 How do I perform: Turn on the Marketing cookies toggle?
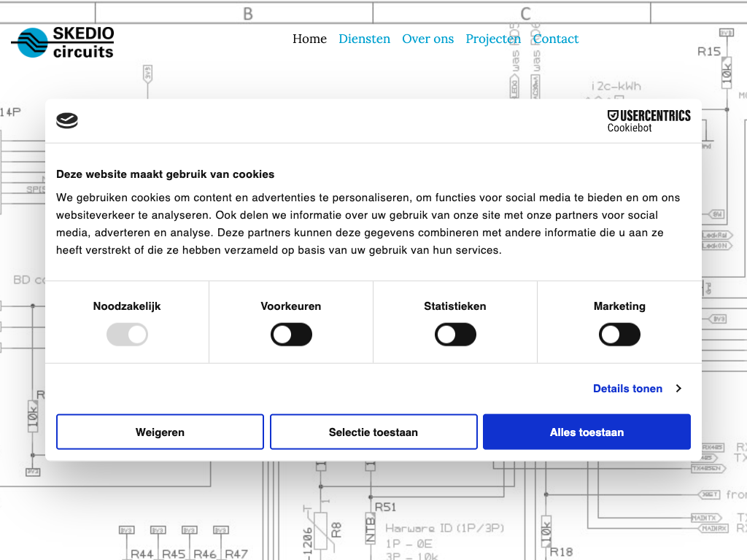(619, 335)
